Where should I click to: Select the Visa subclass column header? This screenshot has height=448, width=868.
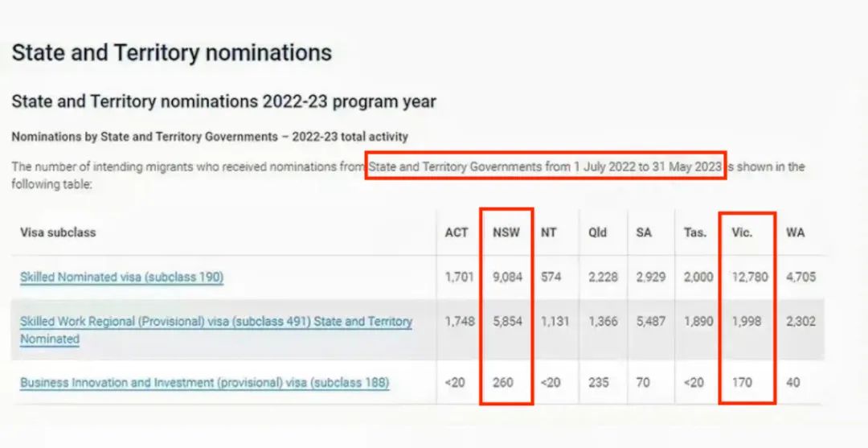[58, 232]
